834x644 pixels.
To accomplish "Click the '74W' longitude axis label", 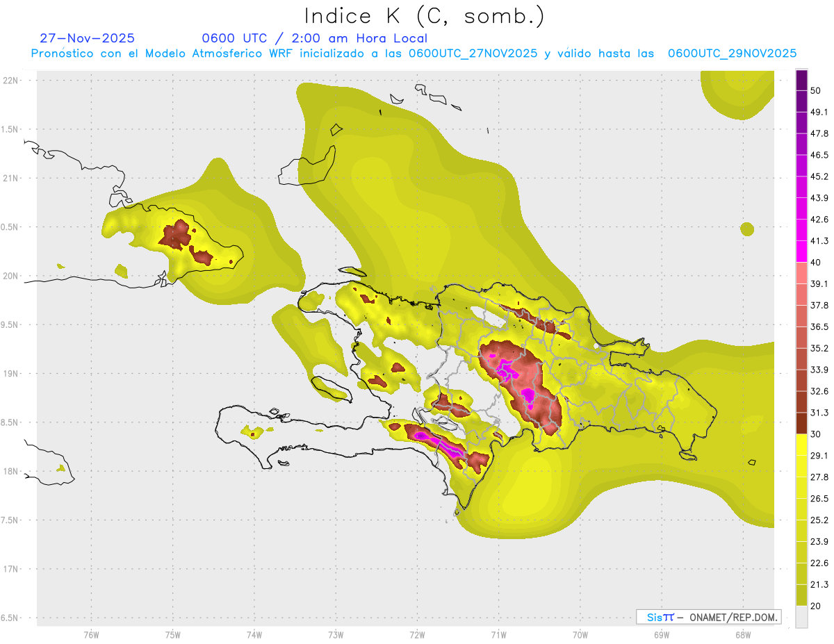I will [x=254, y=634].
